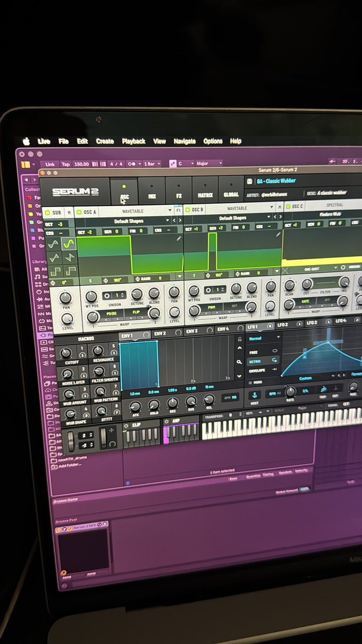
Task: Click the SUB PAN knob
Action: coord(66,298)
